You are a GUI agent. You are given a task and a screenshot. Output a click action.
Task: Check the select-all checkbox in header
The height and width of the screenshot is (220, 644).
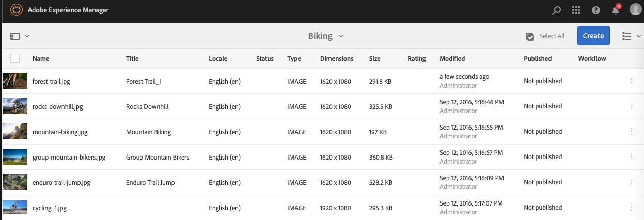pos(15,59)
